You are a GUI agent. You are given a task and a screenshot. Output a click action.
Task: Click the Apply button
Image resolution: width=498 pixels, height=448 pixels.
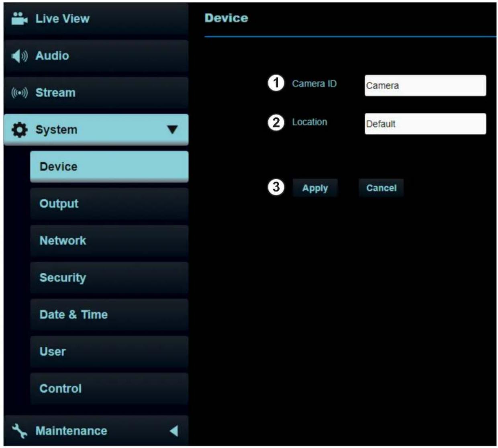pos(315,188)
